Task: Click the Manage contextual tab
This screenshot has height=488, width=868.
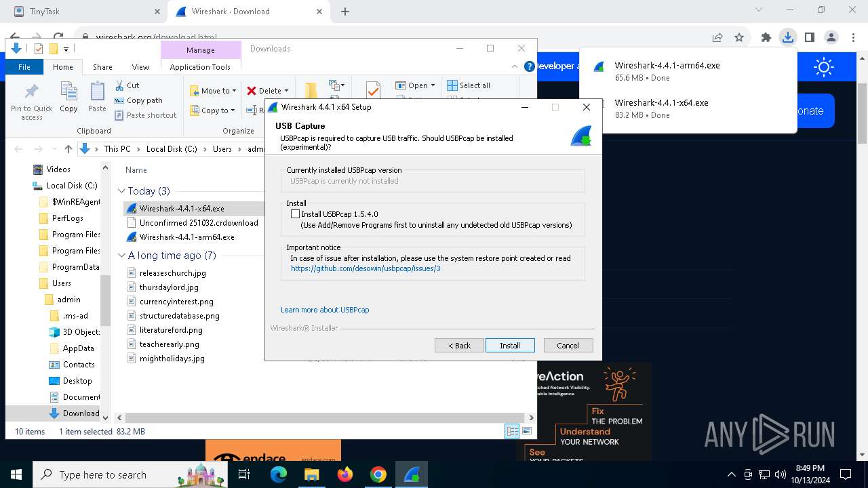Action: (201, 50)
